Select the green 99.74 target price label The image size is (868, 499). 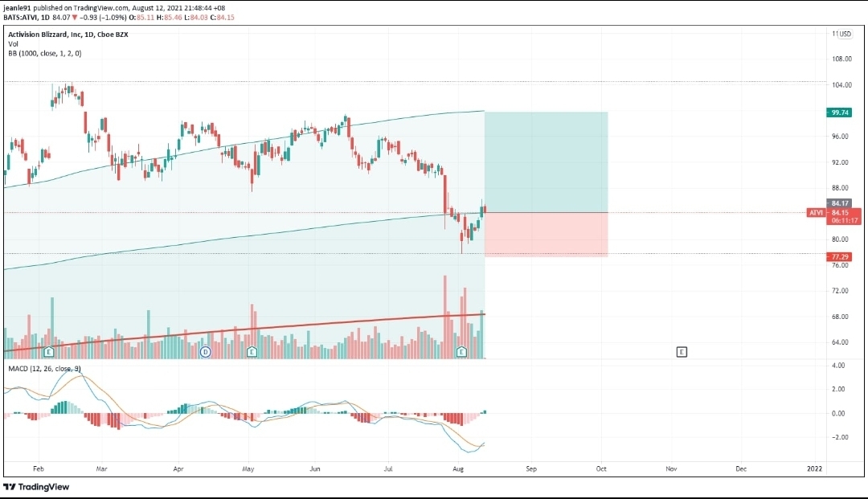coord(840,112)
